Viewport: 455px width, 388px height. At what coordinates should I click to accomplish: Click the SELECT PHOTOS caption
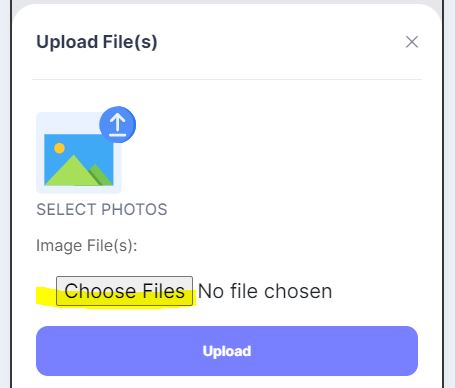pyautogui.click(x=102, y=210)
